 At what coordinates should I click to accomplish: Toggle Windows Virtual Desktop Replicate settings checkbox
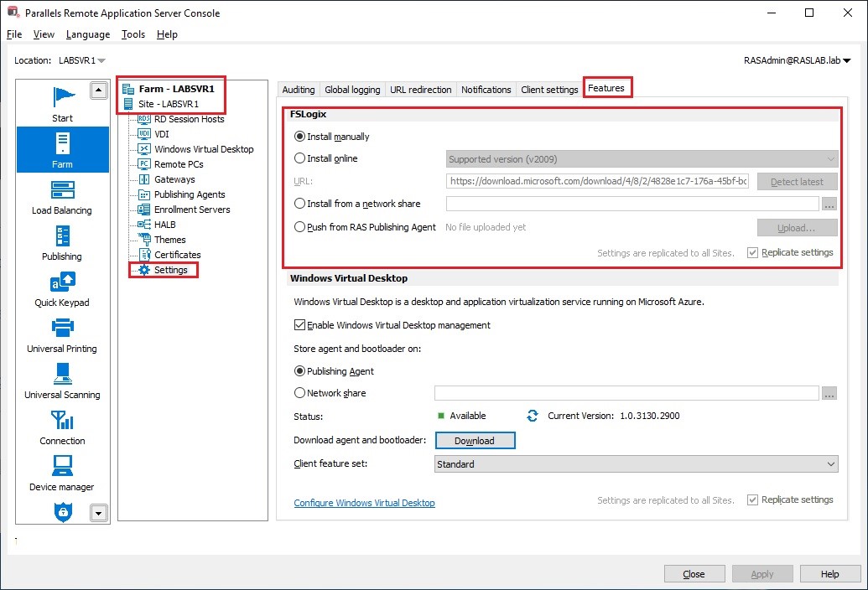pyautogui.click(x=752, y=499)
